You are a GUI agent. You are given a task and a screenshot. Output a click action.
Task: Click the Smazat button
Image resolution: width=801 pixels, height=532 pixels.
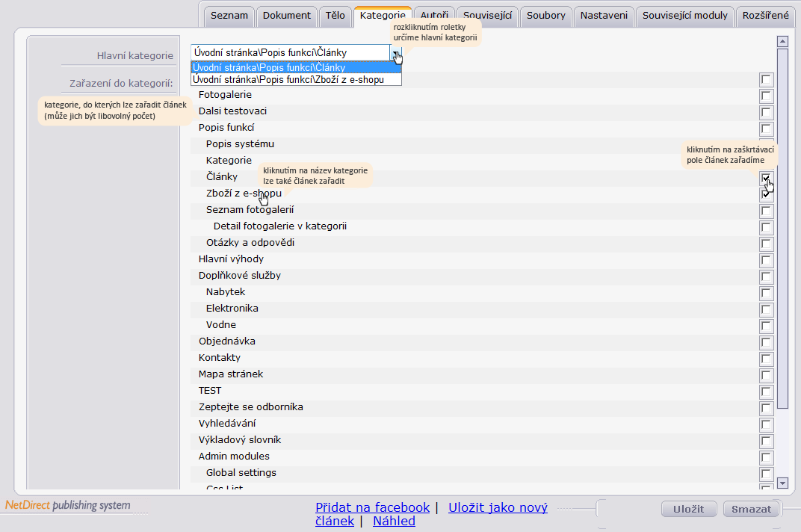click(x=751, y=509)
